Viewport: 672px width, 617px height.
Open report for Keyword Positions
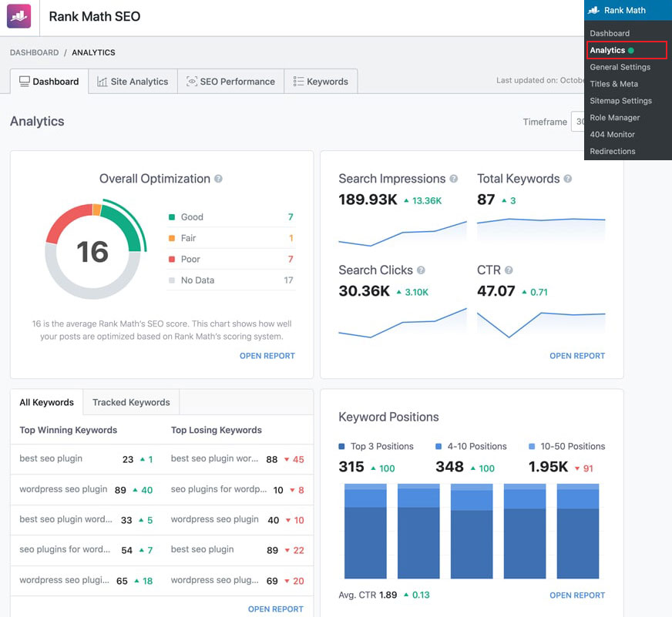point(577,595)
